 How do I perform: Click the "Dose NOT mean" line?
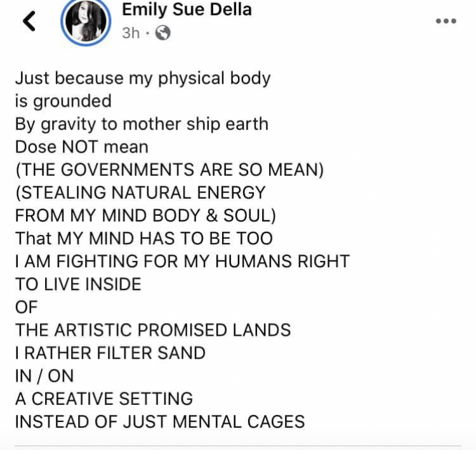[x=81, y=147]
